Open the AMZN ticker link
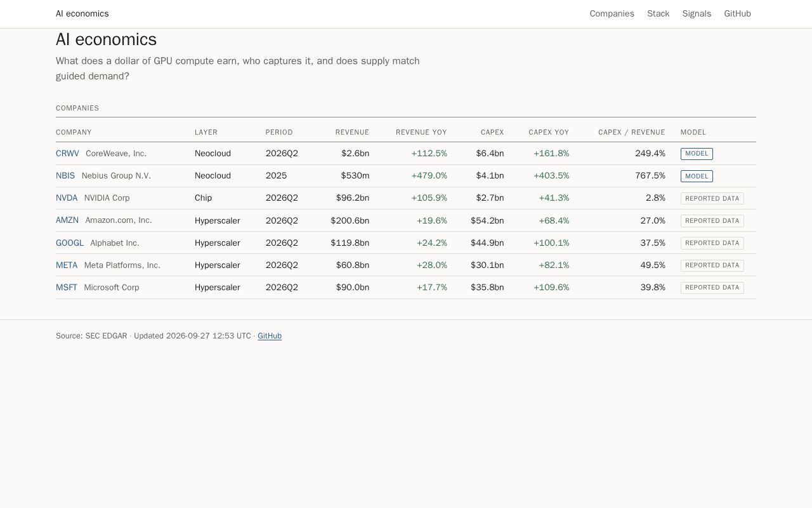812x508 pixels. click(x=67, y=220)
